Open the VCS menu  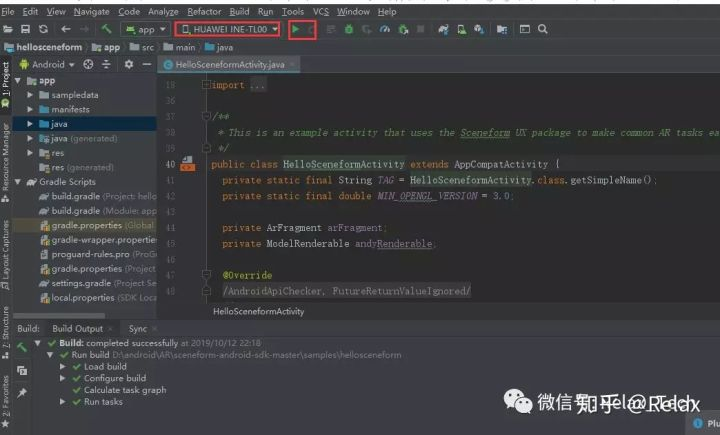click(x=321, y=11)
